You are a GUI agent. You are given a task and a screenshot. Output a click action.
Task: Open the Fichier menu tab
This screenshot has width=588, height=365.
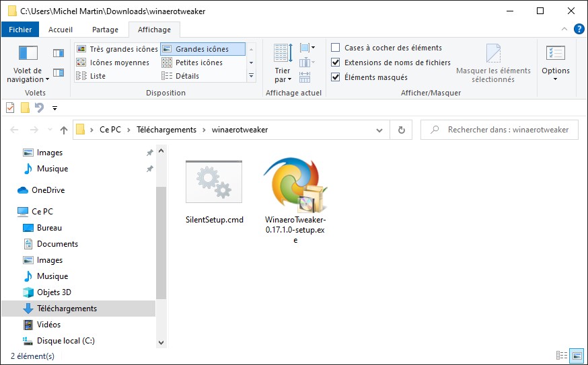tap(20, 30)
